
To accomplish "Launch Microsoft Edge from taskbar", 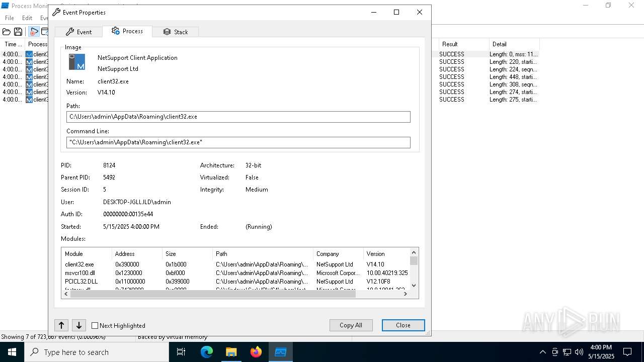I will pyautogui.click(x=207, y=352).
